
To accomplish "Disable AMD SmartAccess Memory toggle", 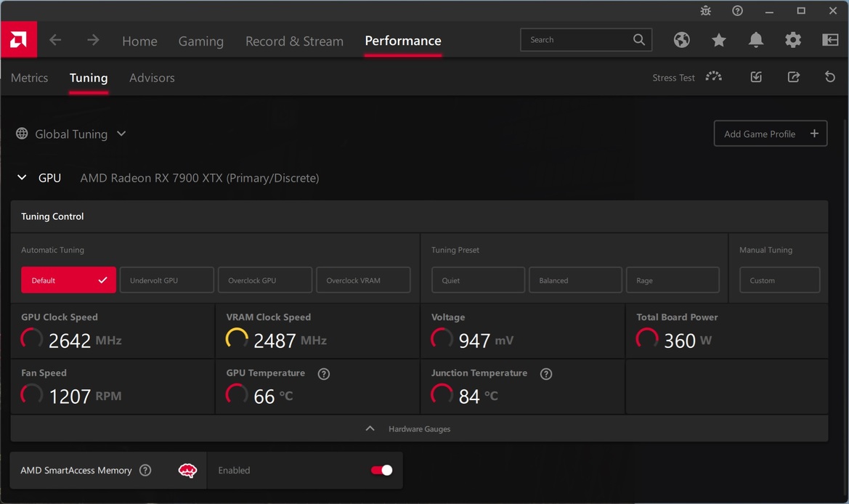I will pos(382,470).
